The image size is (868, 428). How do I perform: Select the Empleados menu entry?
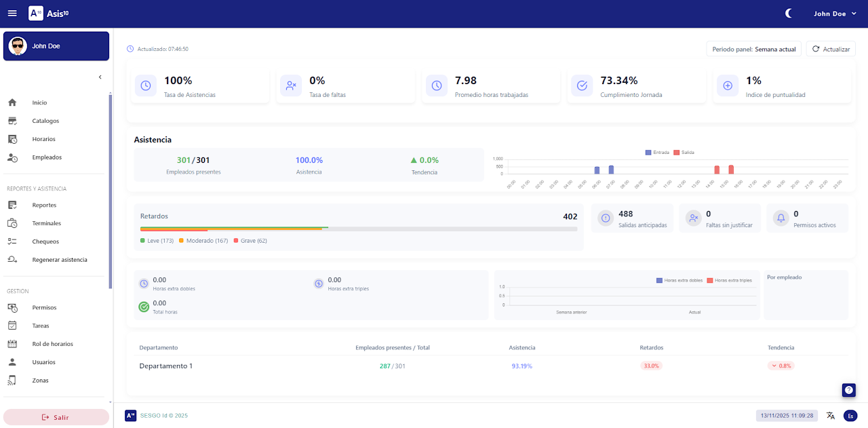12,157
